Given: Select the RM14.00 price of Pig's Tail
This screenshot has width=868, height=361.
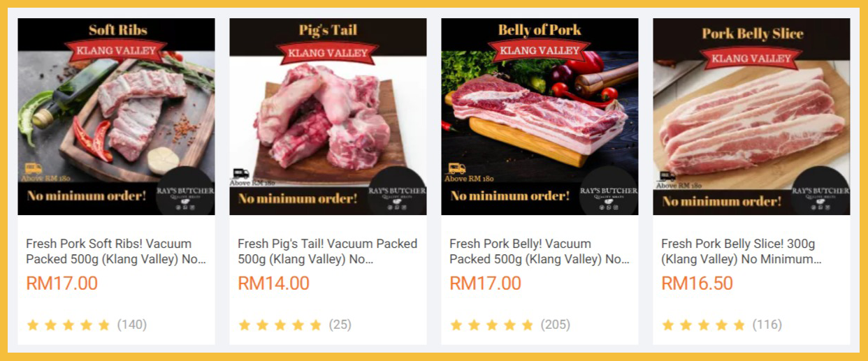Looking at the screenshot, I should tap(273, 283).
